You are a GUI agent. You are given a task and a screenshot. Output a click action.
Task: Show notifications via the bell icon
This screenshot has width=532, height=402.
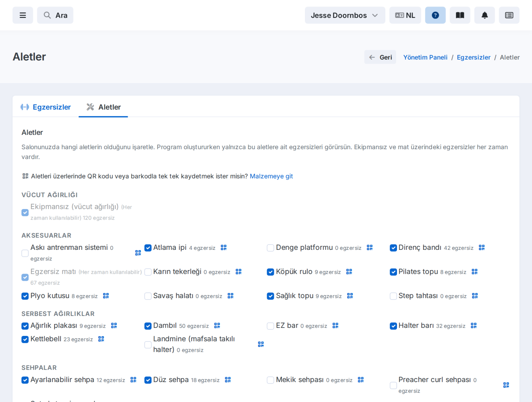[484, 15]
